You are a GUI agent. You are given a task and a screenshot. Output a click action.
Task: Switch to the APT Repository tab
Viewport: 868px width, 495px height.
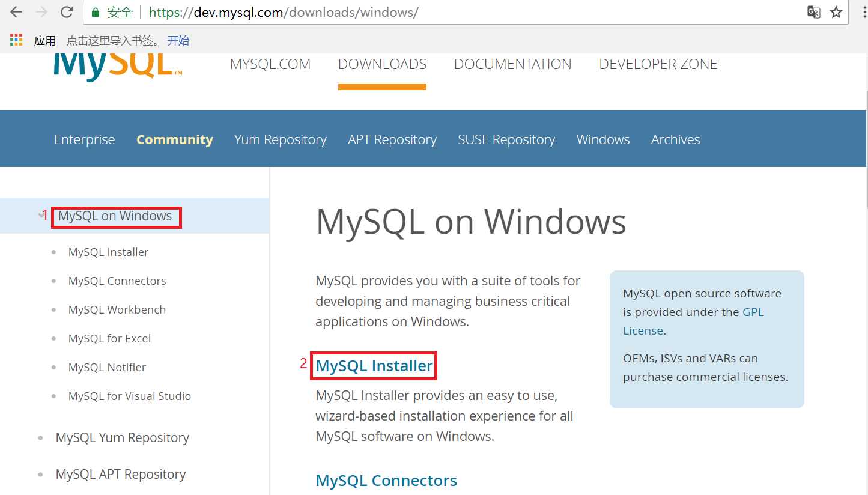click(x=392, y=139)
